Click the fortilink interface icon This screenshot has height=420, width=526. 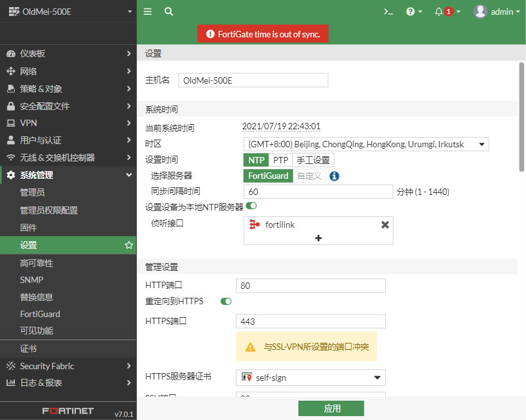pyautogui.click(x=255, y=224)
